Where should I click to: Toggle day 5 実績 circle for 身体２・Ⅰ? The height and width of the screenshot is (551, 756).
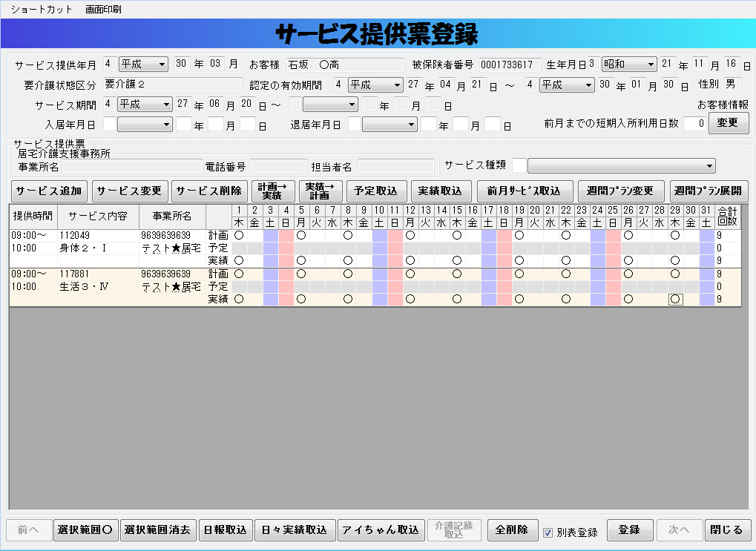301,261
